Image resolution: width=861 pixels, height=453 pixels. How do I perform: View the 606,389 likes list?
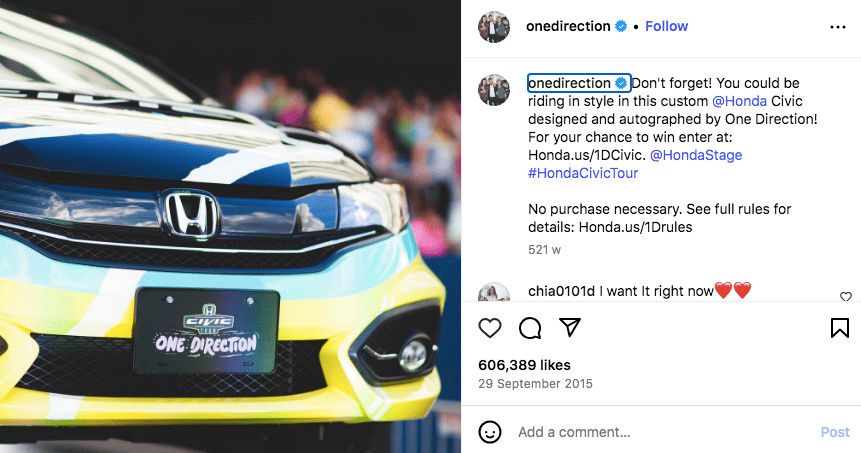pos(524,365)
